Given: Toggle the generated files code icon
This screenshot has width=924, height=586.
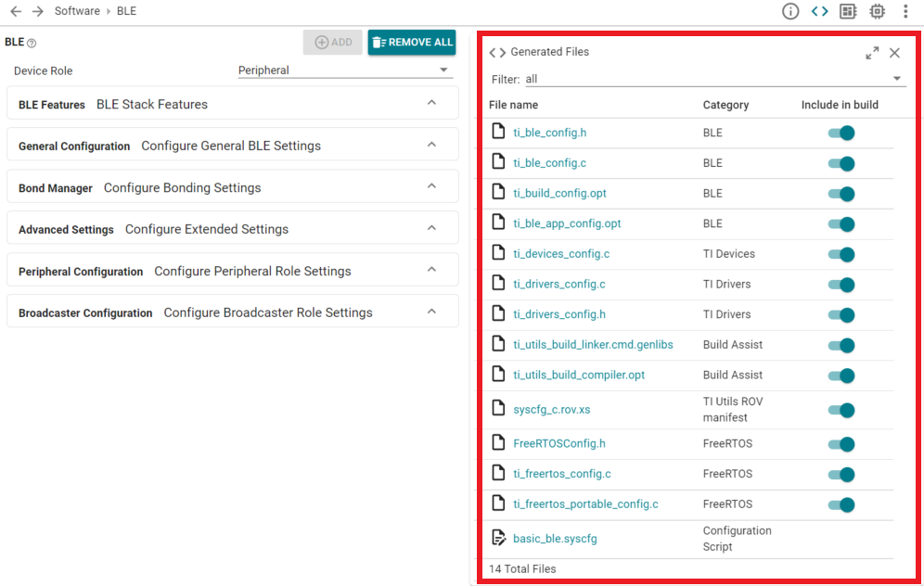Looking at the screenshot, I should 819,11.
